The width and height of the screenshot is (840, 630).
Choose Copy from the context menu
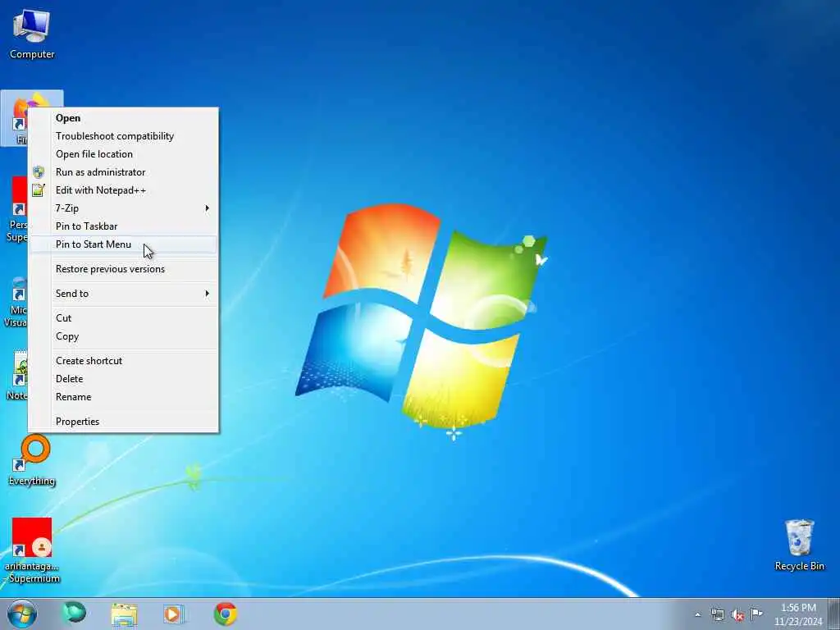pos(123,336)
